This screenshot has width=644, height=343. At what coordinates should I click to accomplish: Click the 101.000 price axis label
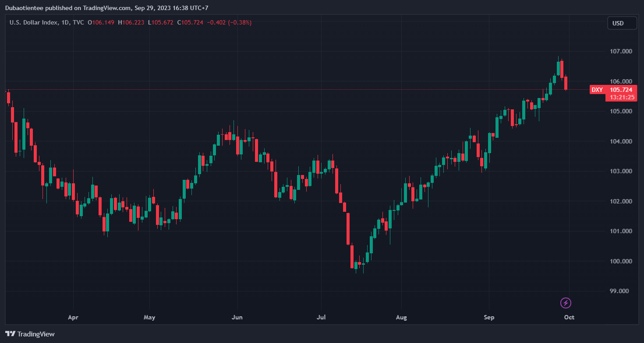pos(621,231)
